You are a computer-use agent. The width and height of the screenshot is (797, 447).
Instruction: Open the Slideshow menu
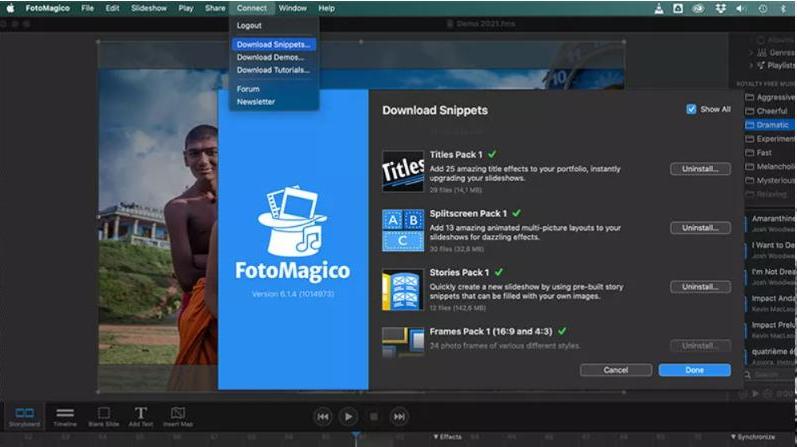click(x=149, y=8)
